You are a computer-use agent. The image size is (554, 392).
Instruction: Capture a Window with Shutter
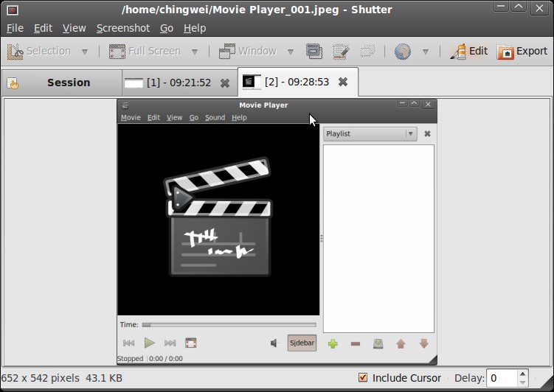(247, 52)
